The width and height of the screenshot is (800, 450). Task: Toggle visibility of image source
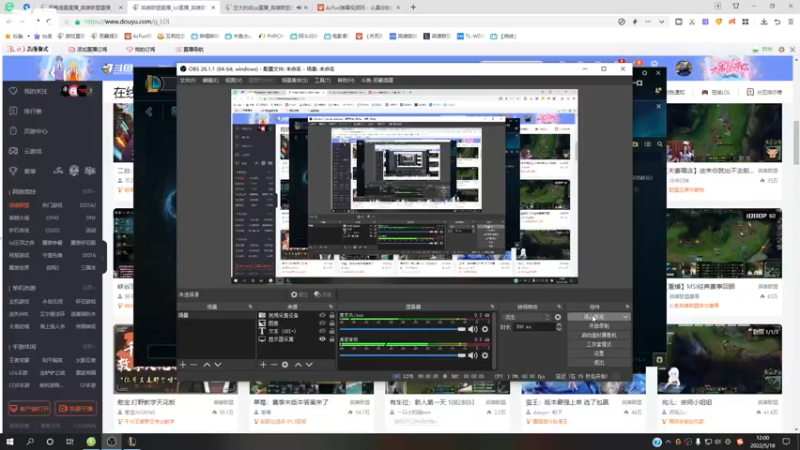(322, 323)
